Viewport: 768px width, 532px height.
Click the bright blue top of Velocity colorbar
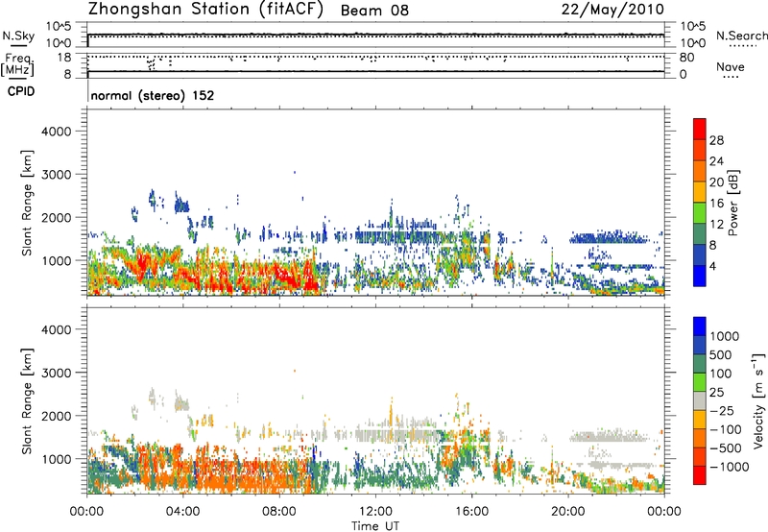[700, 326]
